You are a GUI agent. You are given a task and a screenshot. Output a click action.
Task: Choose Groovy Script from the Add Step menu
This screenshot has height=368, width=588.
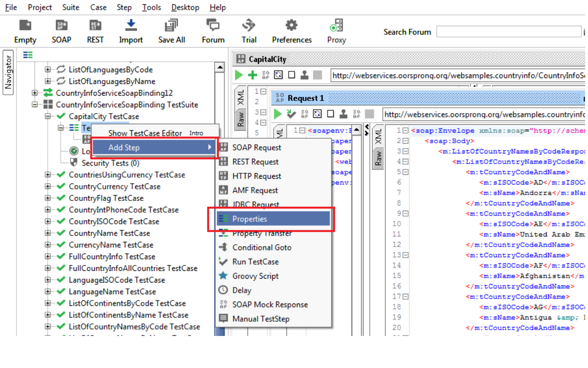click(x=256, y=276)
